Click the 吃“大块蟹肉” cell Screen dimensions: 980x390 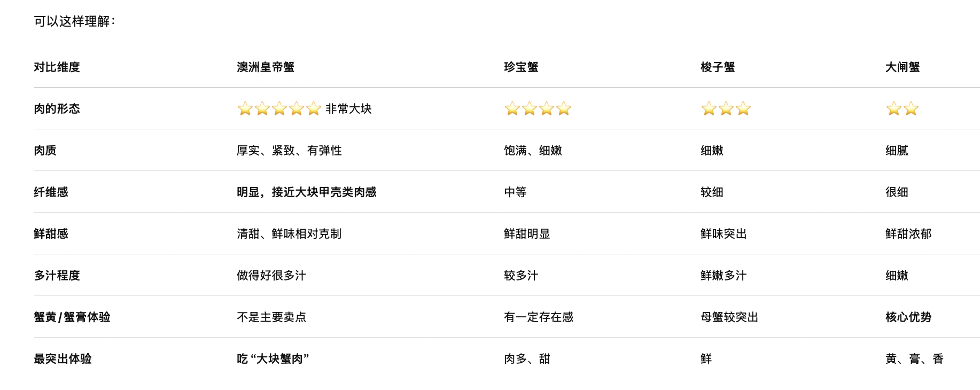[x=273, y=359]
